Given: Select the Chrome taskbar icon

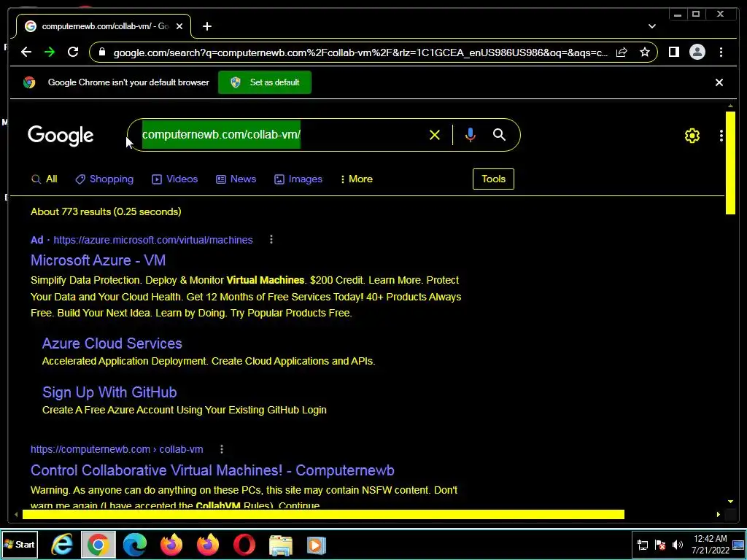Looking at the screenshot, I should click(98, 544).
